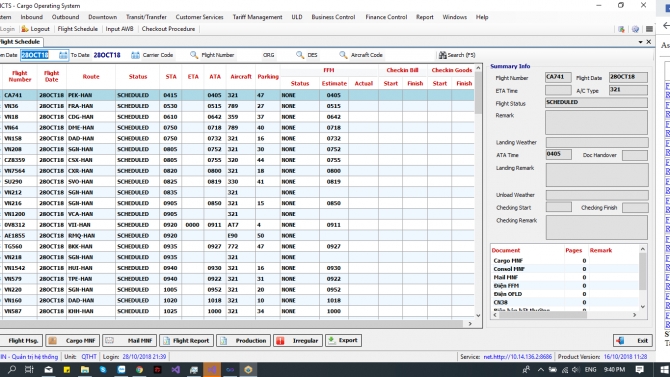Screen dimensions: 670x377
Task: Click the Exit button
Action: (633, 341)
